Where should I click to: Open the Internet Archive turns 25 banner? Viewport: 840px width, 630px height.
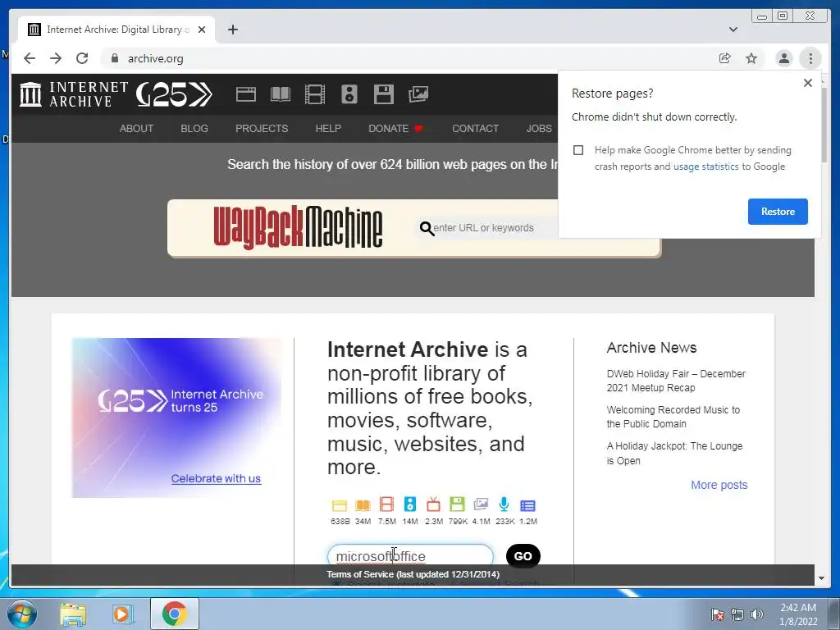(177, 418)
